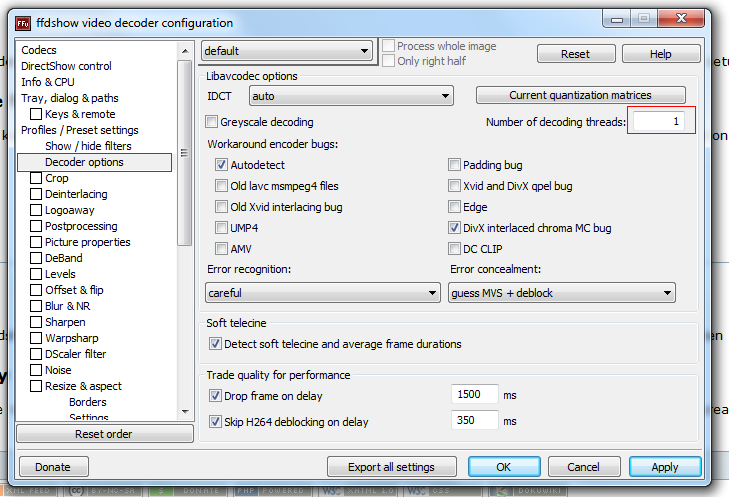Confirm with the OK button

coord(504,467)
